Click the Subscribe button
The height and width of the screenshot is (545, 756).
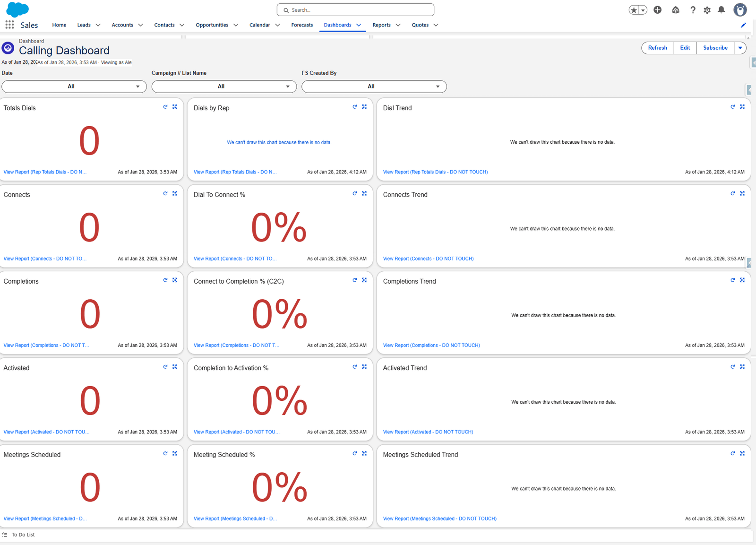(x=715, y=48)
